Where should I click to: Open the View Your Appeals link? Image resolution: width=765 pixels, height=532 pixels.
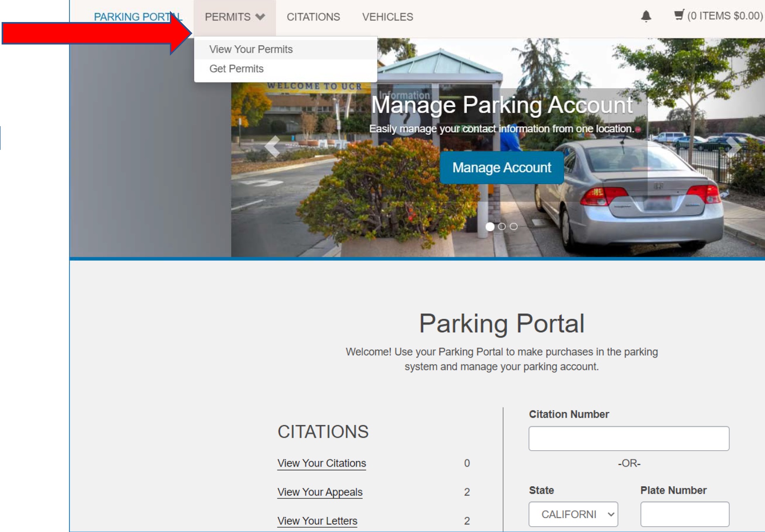click(320, 492)
